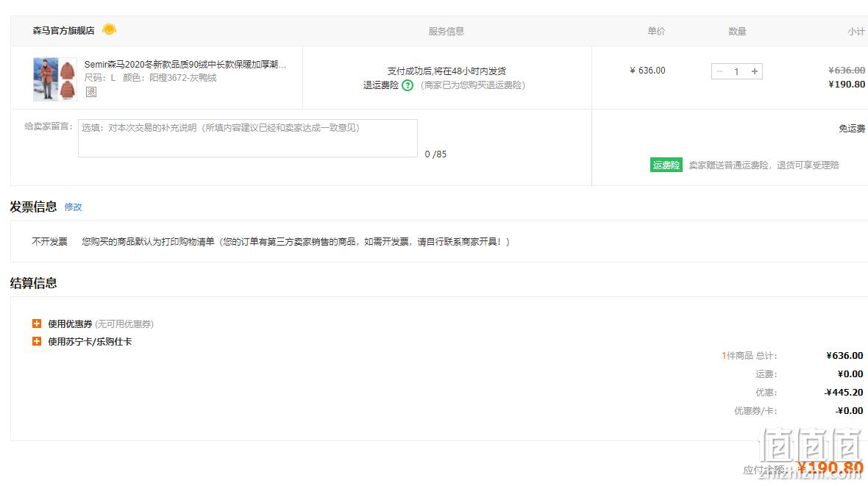Increase item quantity with the plus button
The image size is (868, 486).
coord(755,71)
